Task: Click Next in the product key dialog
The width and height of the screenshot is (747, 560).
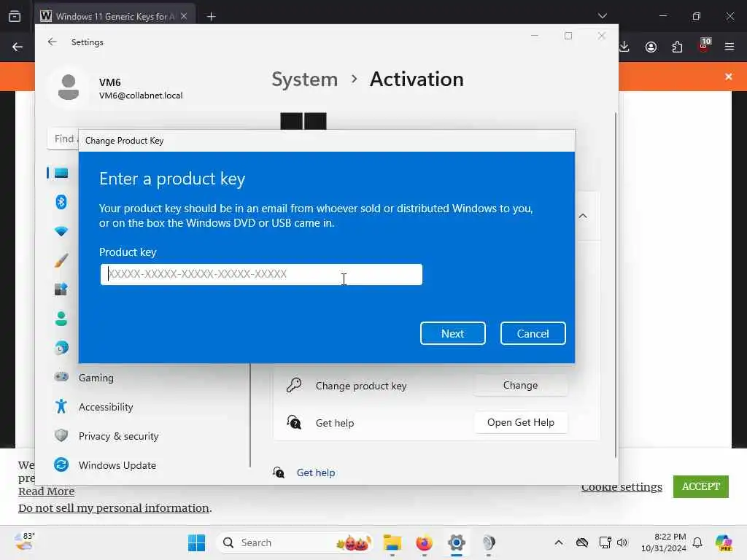Action: point(452,333)
